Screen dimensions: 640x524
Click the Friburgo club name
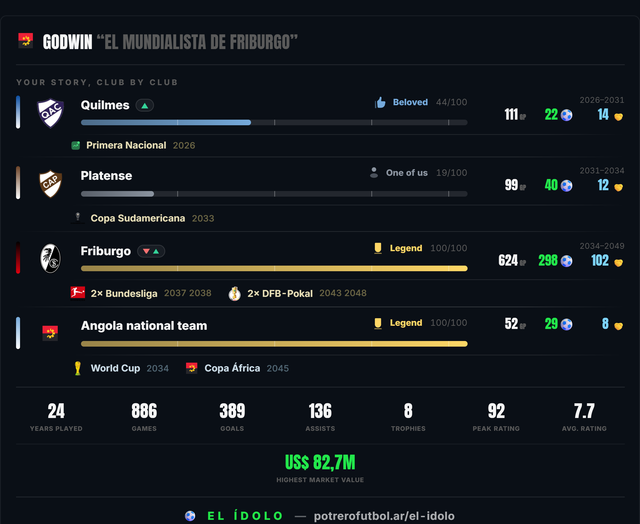coord(106,251)
